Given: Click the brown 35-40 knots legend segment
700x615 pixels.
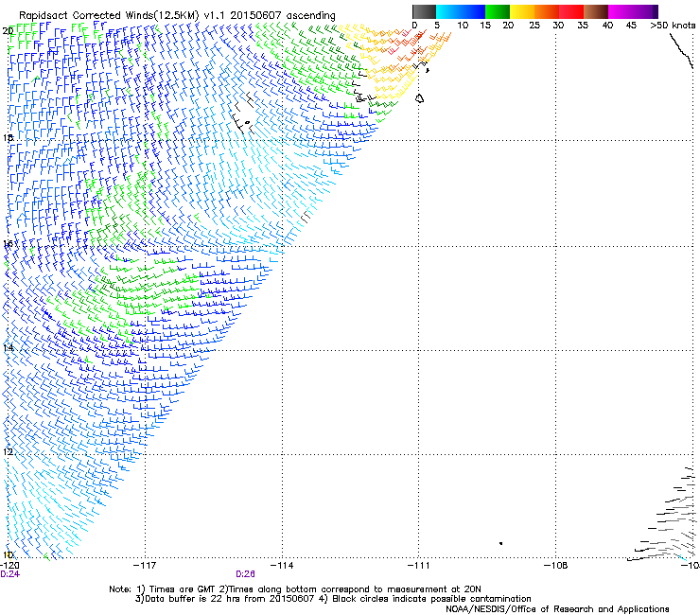Looking at the screenshot, I should [596, 11].
